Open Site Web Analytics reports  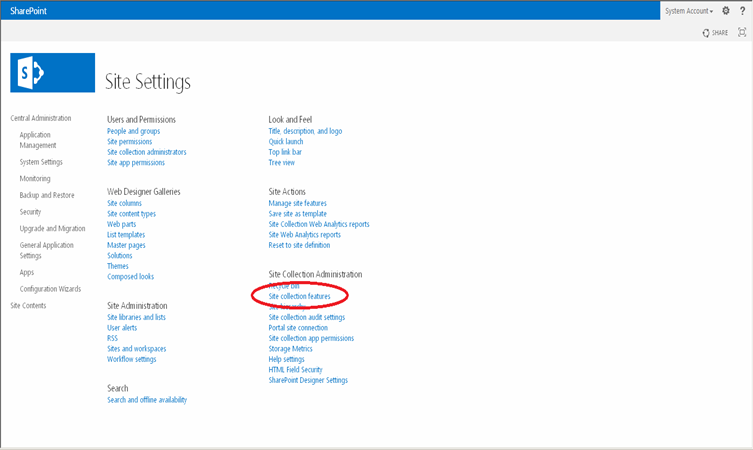(x=304, y=235)
